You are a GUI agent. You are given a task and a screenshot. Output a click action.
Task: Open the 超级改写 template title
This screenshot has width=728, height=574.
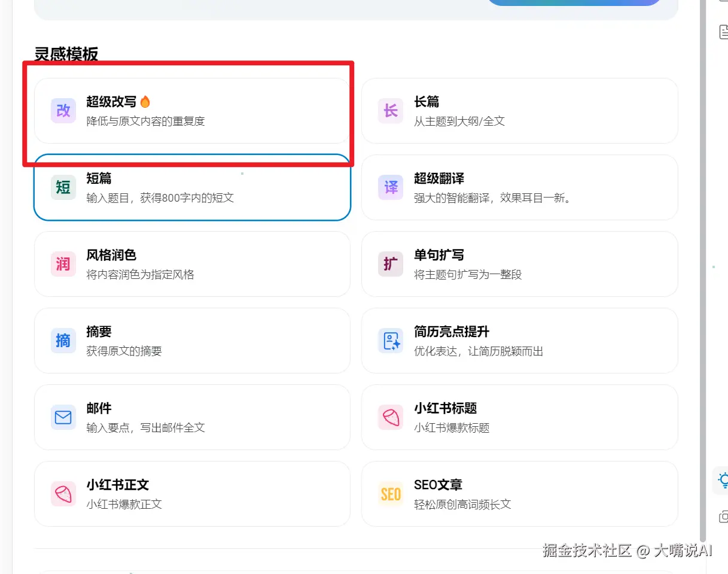[x=111, y=102]
